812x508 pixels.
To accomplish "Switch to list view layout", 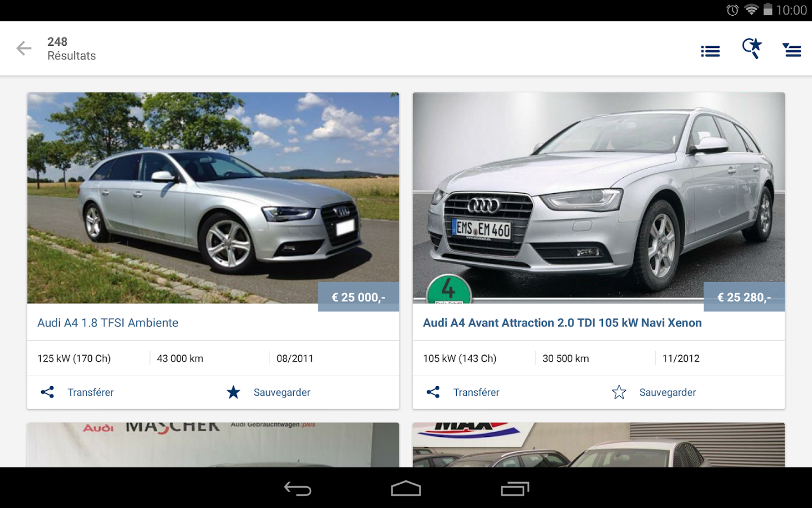I will click(x=710, y=51).
